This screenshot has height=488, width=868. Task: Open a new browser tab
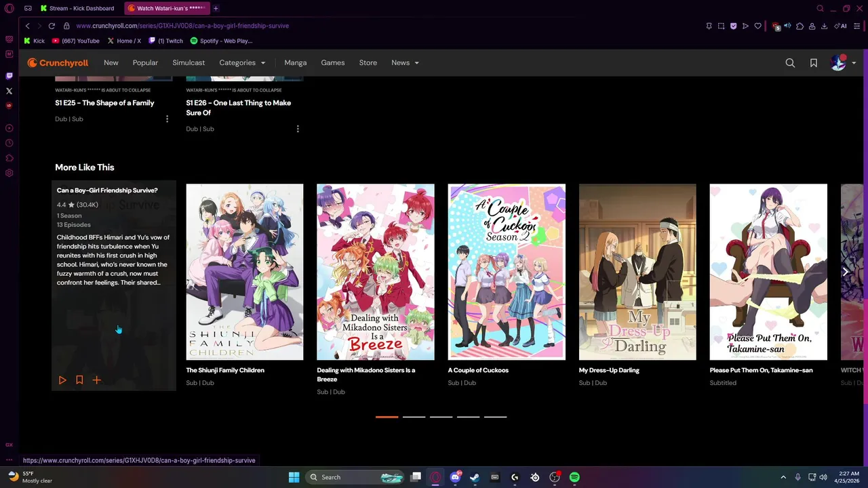click(x=216, y=8)
